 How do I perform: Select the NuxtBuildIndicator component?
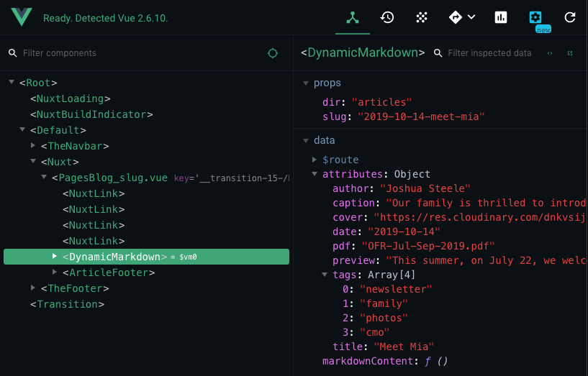(x=91, y=114)
